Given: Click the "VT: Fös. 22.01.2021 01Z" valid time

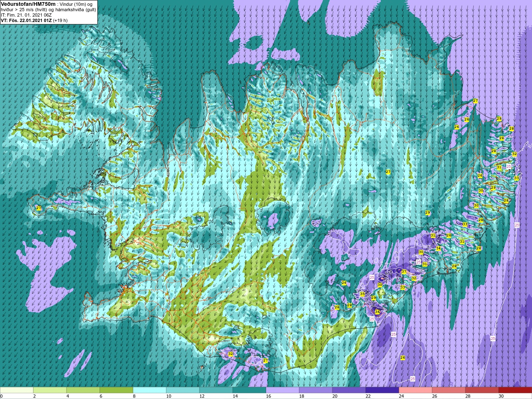Looking at the screenshot, I should [x=26, y=20].
